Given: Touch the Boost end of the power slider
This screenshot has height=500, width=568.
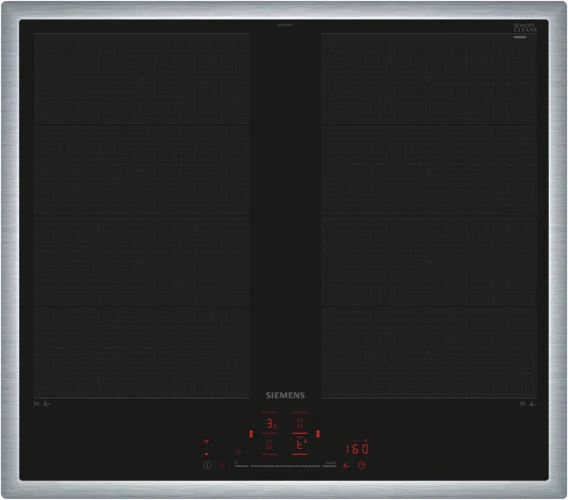Looking at the screenshot, I should [x=330, y=464].
